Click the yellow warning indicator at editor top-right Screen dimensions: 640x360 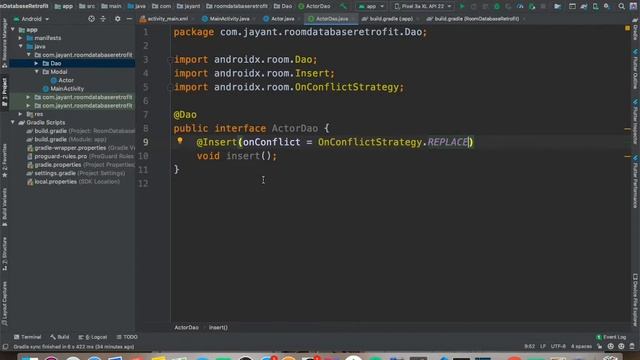click(x=627, y=28)
